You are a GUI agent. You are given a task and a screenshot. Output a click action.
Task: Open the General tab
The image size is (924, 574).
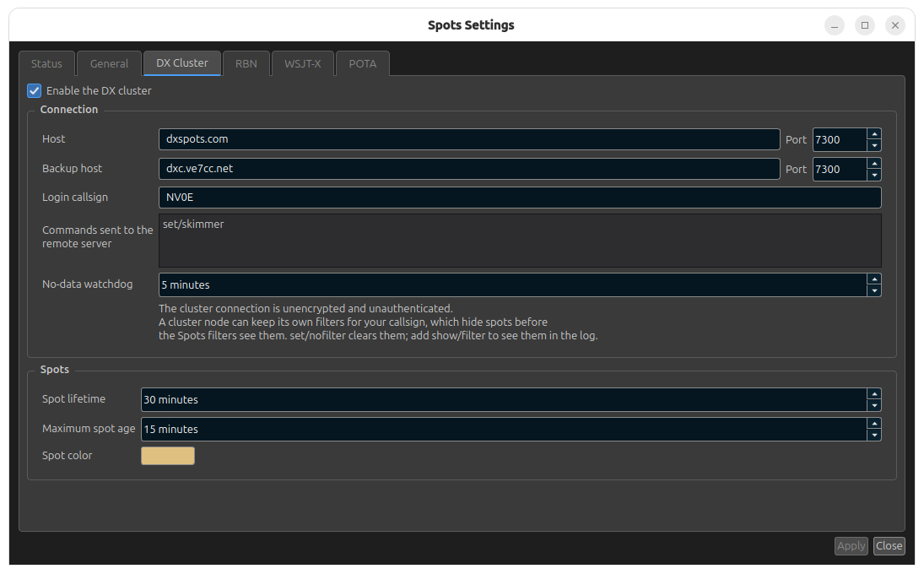109,63
